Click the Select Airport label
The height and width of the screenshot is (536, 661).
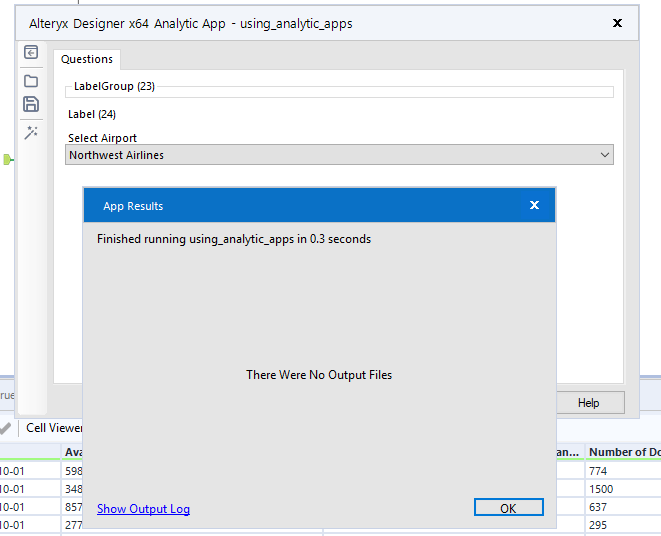tap(102, 138)
